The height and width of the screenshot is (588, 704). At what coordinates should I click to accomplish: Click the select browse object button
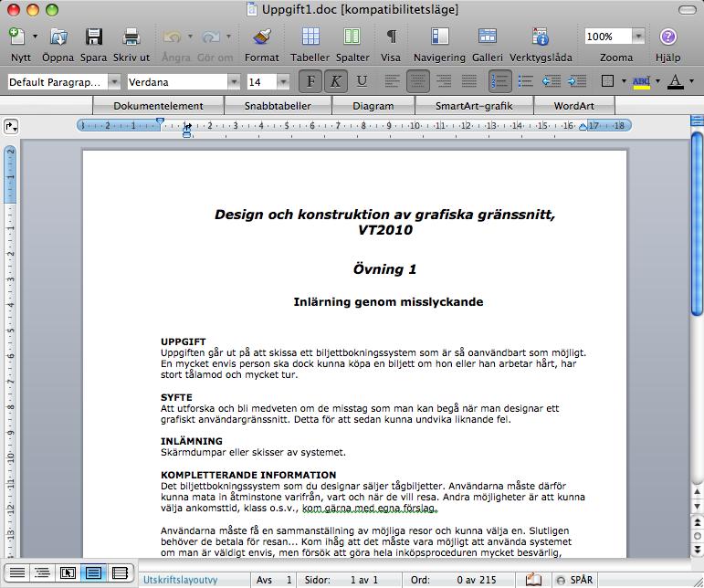[x=698, y=536]
